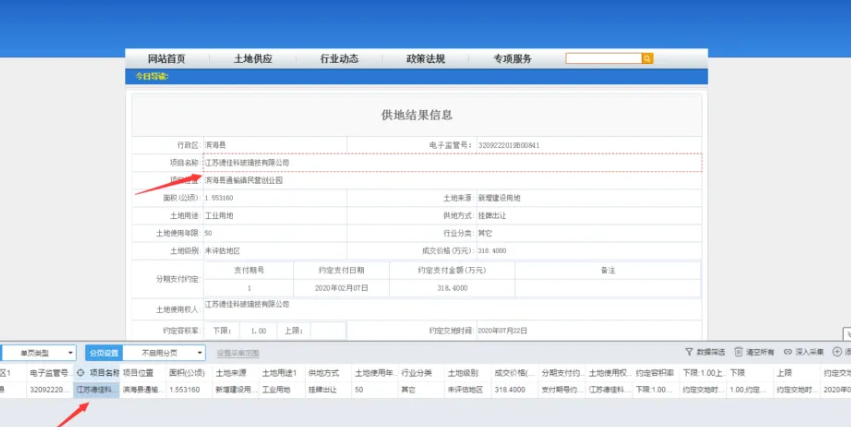The height and width of the screenshot is (427, 851).
Task: Click the project name field 江苏德佳科玻璃技有限公司
Action: tap(247, 162)
